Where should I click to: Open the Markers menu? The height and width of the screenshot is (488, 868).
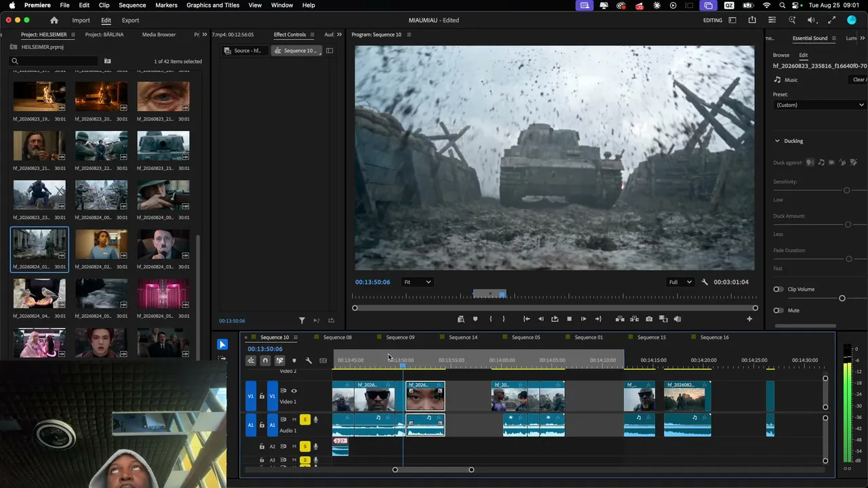point(166,5)
